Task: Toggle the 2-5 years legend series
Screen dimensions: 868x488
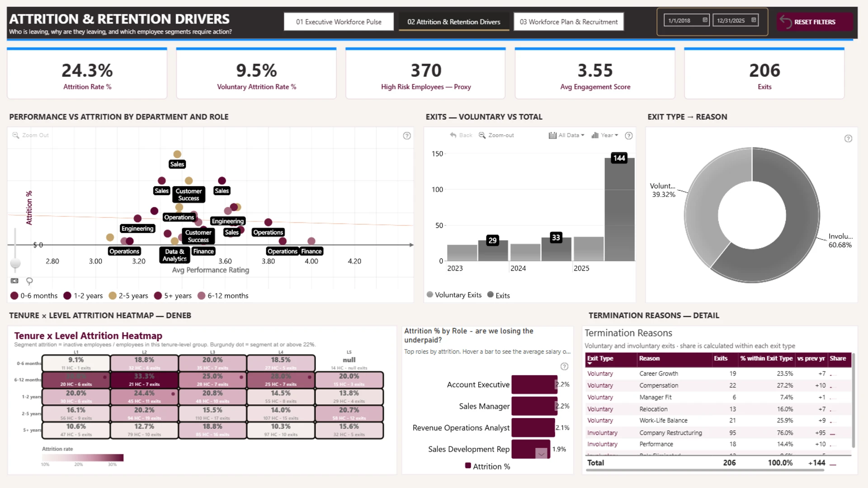Action: (x=128, y=296)
